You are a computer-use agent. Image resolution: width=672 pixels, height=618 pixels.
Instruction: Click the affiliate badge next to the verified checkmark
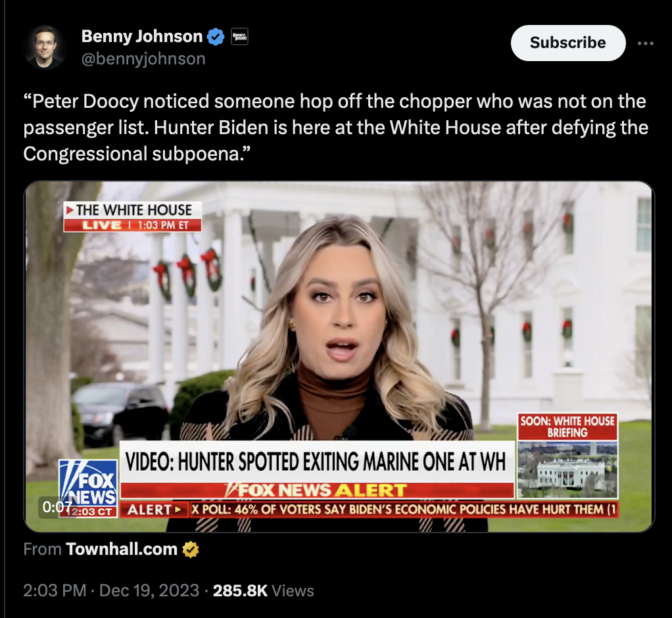(239, 37)
